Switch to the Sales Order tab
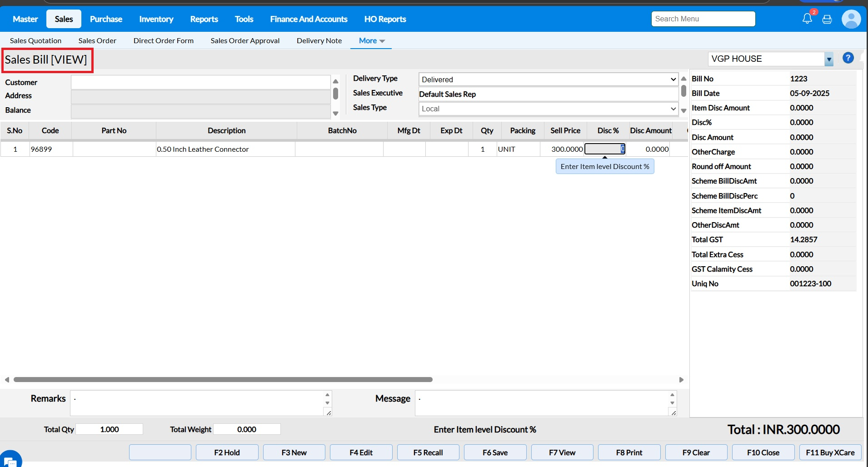868x467 pixels. [x=97, y=41]
